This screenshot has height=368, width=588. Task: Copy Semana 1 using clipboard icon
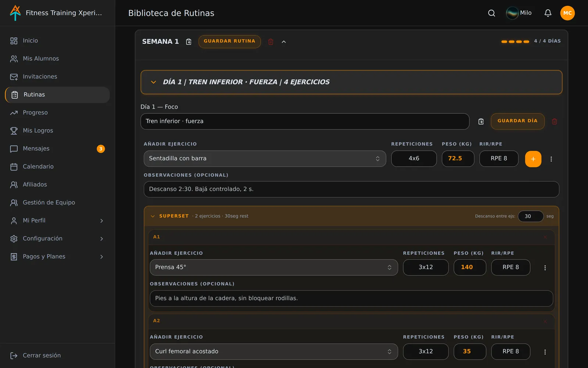189,42
